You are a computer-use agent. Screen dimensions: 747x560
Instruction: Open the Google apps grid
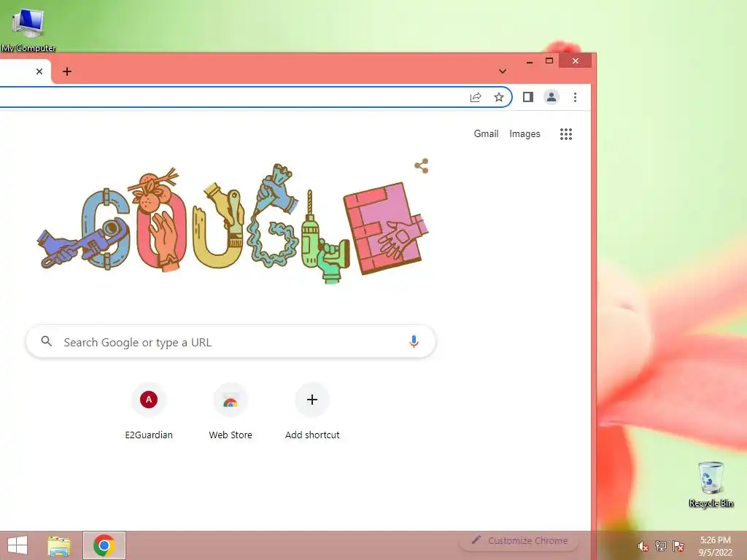click(x=566, y=134)
